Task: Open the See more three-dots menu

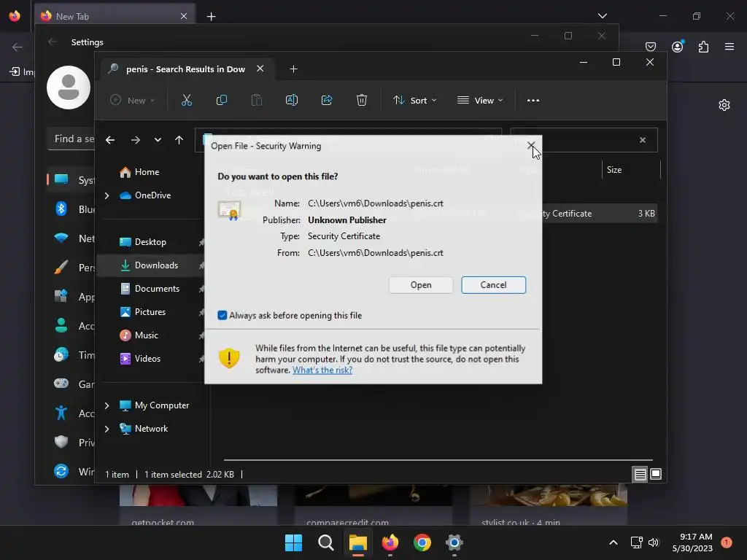Action: (533, 101)
